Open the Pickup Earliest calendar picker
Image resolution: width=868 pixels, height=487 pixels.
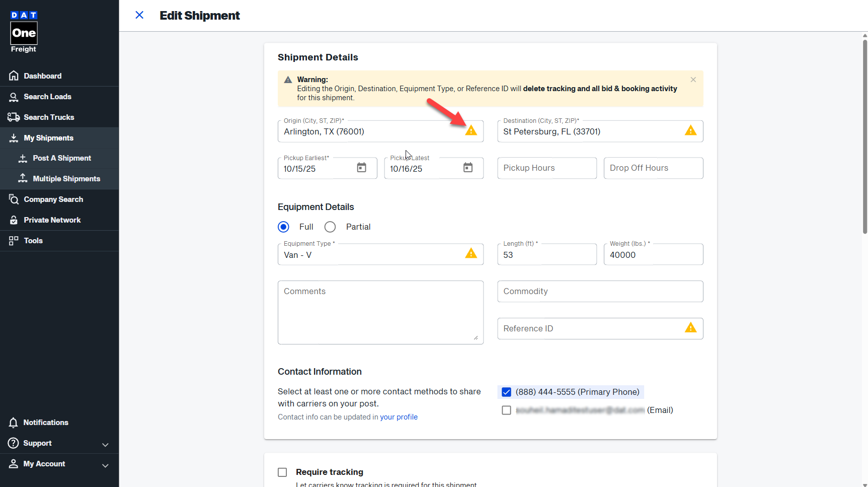361,168
